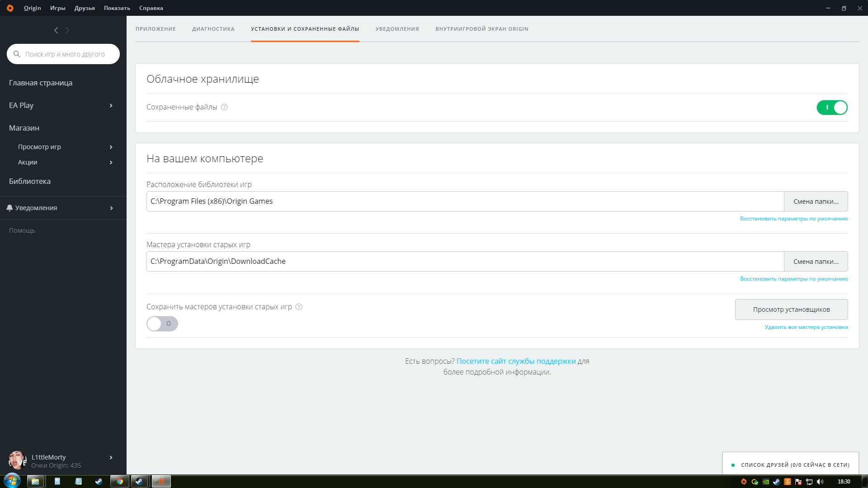The height and width of the screenshot is (488, 868).
Task: Click the back navigation arrow
Action: 56,30
